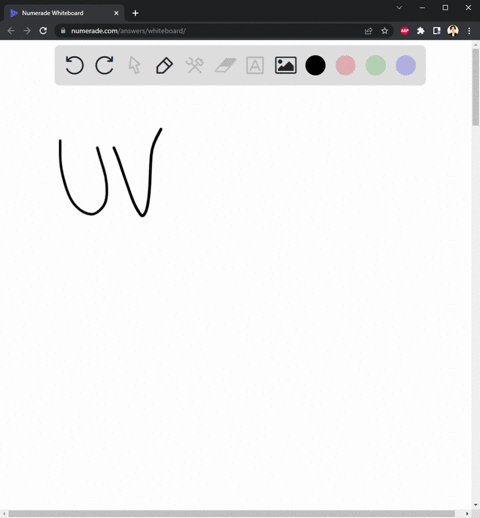The height and width of the screenshot is (518, 480).
Task: Redo the last undone stroke
Action: pyautogui.click(x=104, y=65)
